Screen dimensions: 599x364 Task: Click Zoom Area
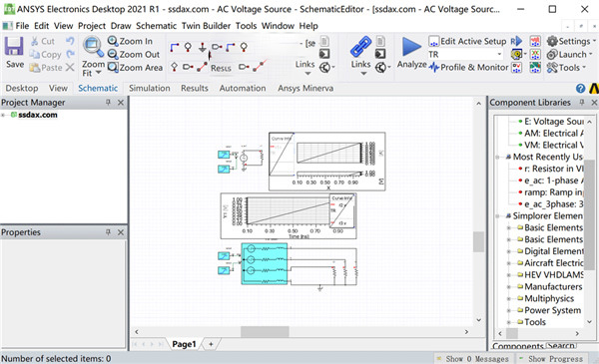pos(135,68)
